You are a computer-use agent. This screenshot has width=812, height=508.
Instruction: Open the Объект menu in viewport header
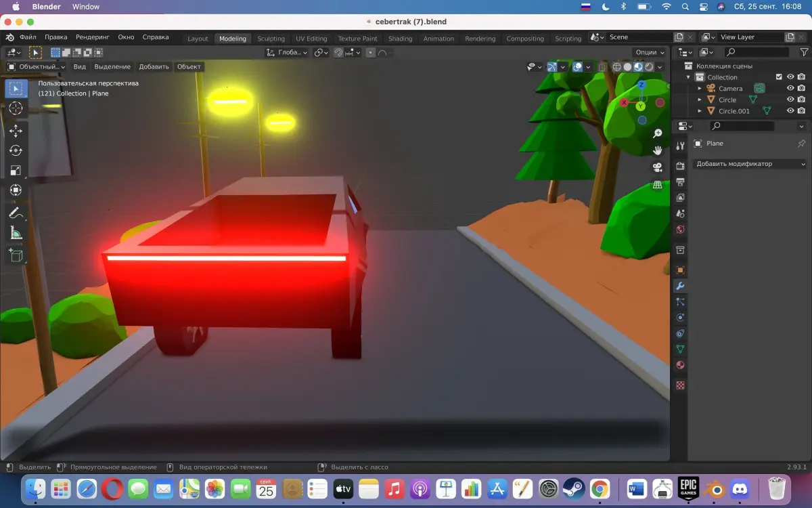[x=189, y=66]
